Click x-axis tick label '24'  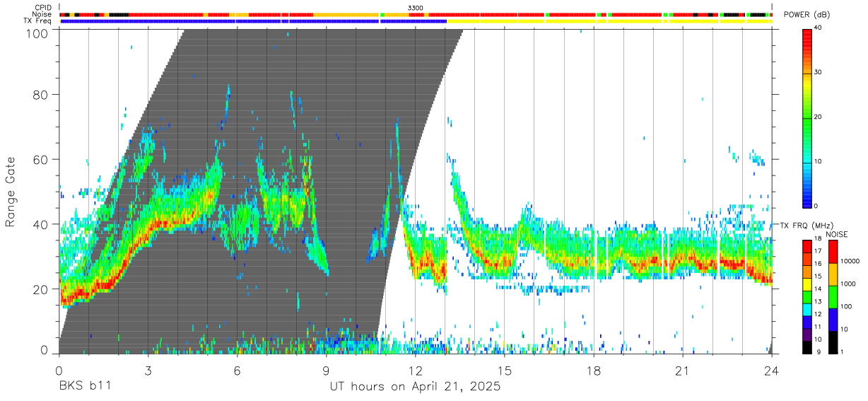772,371
